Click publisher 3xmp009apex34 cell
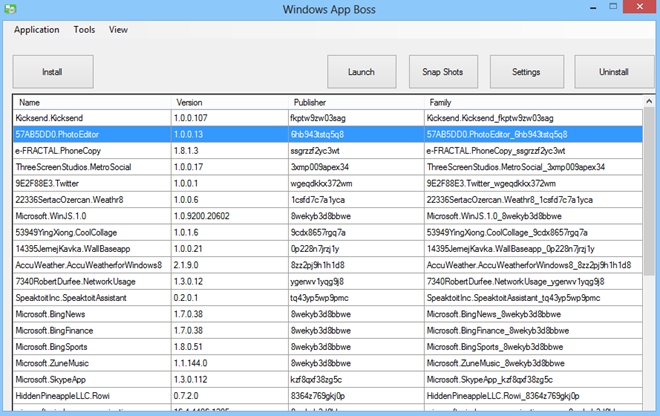Screen dimensions: 660x416 pos(357,167)
